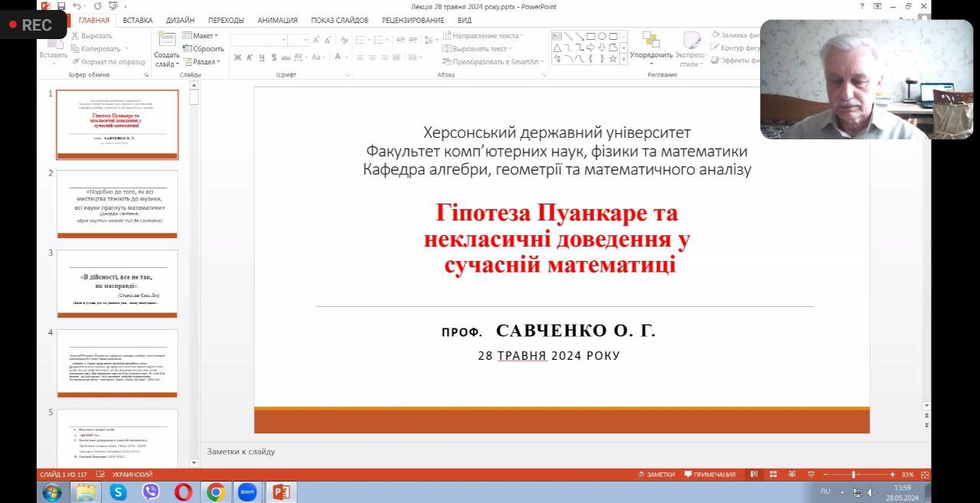Select the oval shape in gallery
980x503 pixels.
point(602,36)
